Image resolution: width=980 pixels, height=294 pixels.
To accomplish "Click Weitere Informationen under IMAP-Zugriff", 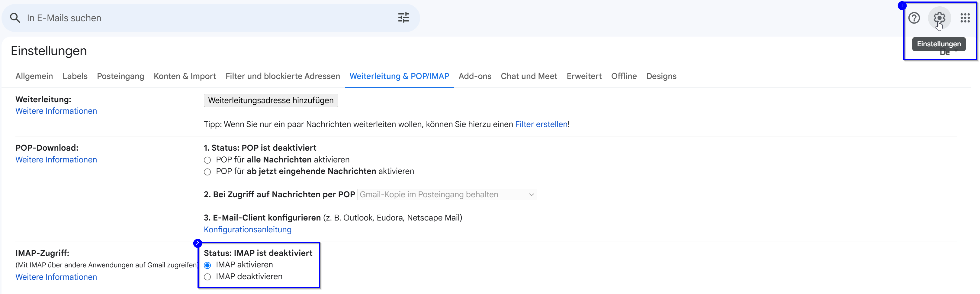I will pos(56,277).
